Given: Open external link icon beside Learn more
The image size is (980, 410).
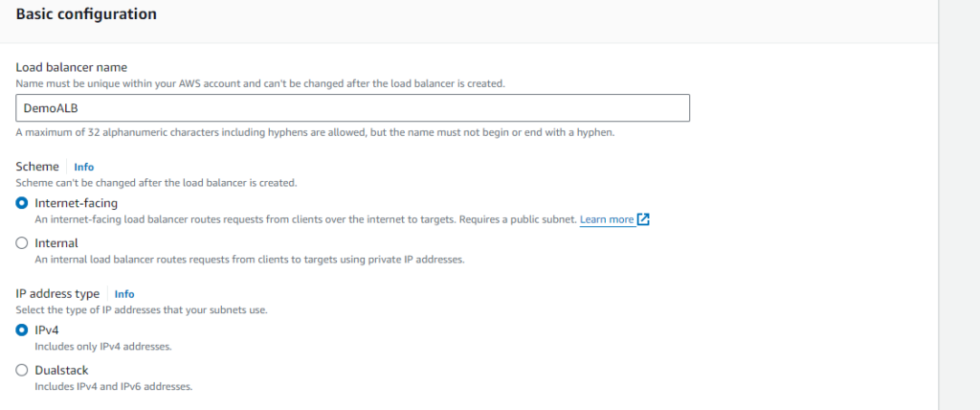Looking at the screenshot, I should coord(643,219).
